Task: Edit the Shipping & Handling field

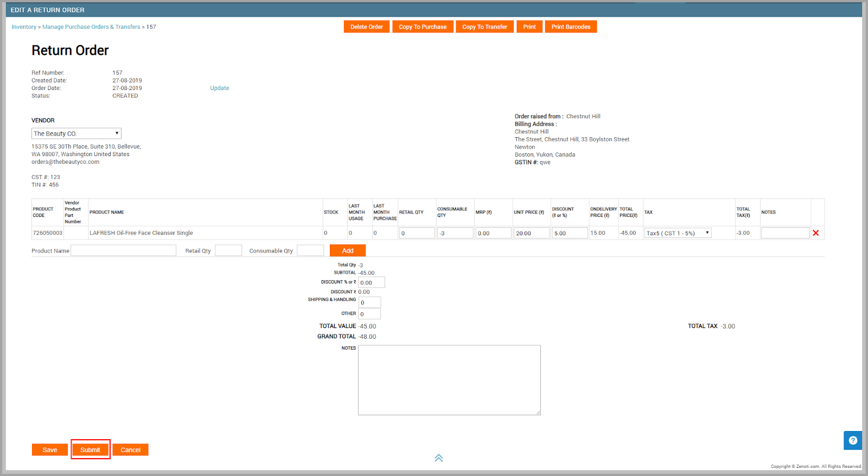Action: coord(370,303)
